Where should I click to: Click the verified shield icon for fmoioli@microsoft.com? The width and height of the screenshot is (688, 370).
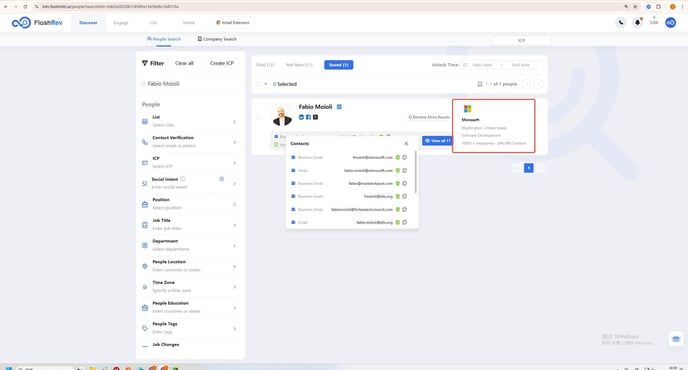398,157
